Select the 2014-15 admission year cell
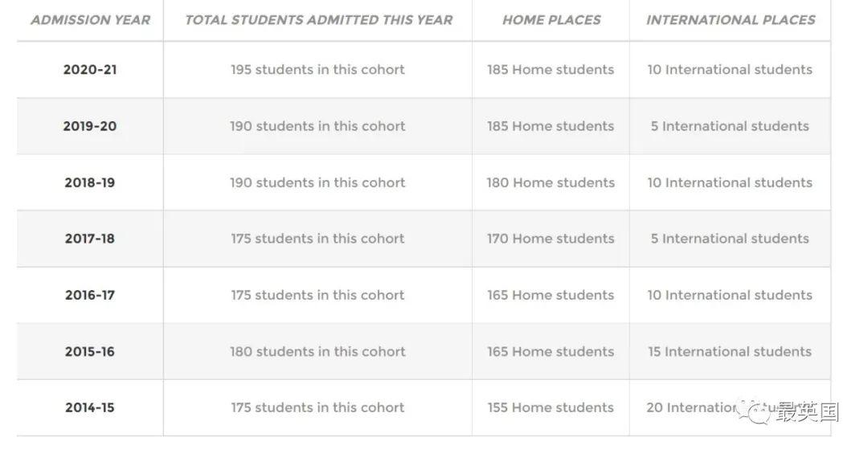 [x=90, y=407]
